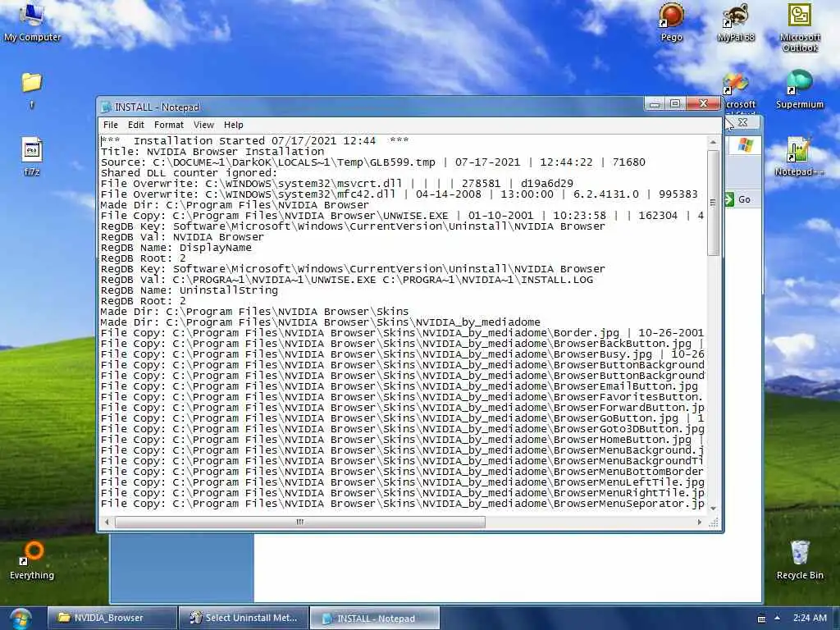Close the INSTALL Notepad window

(x=703, y=104)
